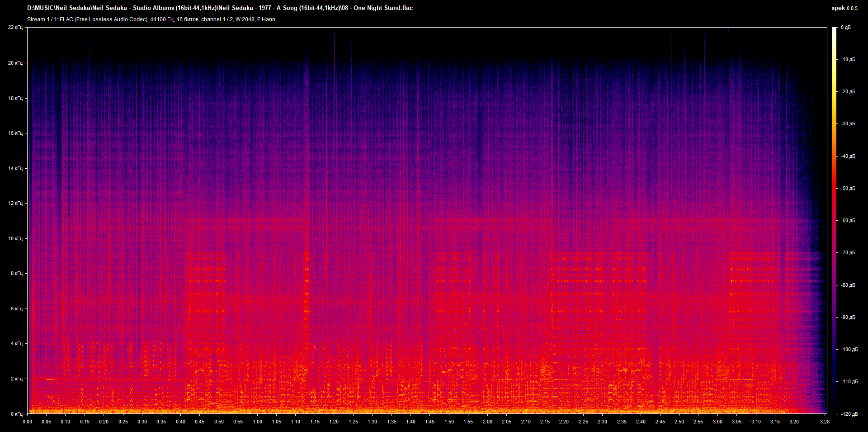Click the 3:28 end time label
The width and height of the screenshot is (868, 432).
point(825,422)
